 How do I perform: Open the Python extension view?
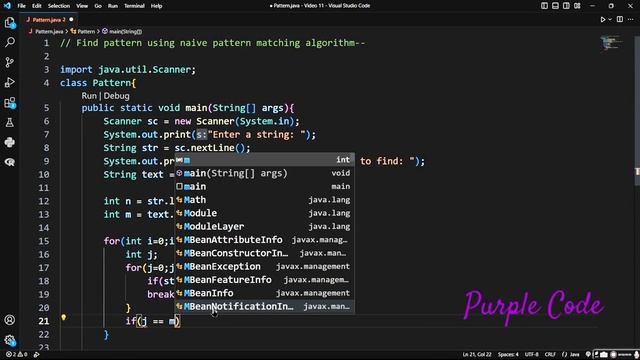10,142
